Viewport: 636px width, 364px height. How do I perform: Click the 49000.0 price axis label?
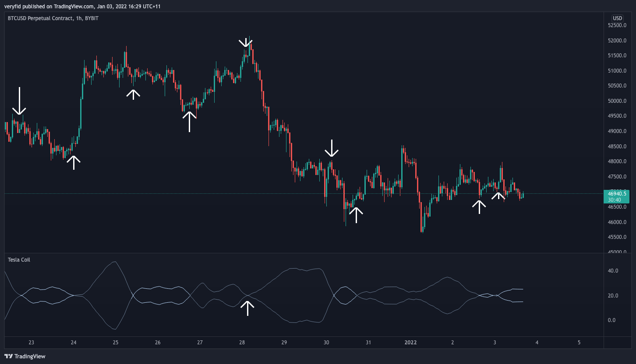pyautogui.click(x=617, y=131)
